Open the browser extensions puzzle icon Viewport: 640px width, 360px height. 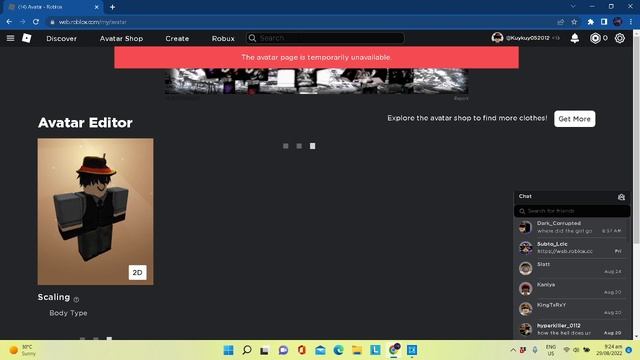pyautogui.click(x=590, y=22)
